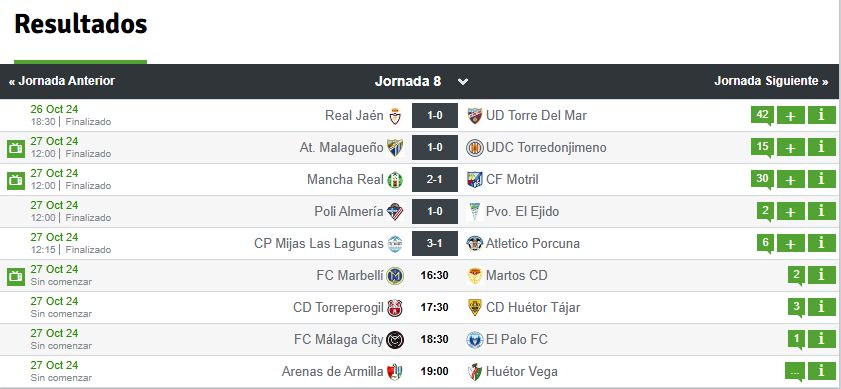Open info icon for Arenas de Armilla match

tap(821, 371)
